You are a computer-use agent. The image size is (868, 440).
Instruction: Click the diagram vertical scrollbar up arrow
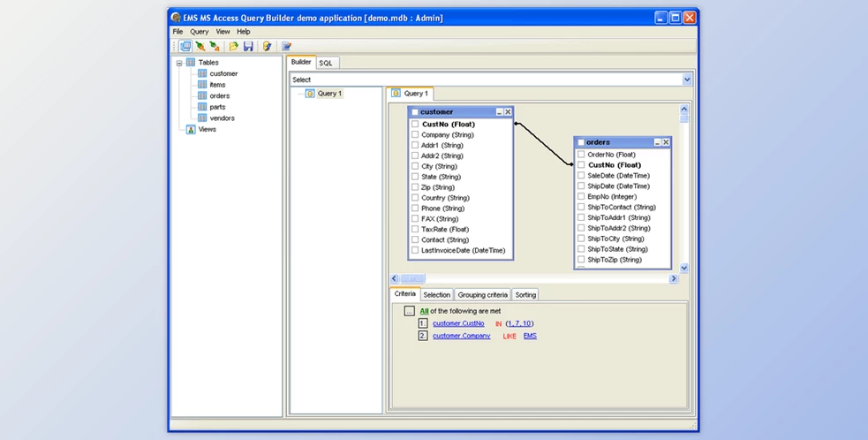[683, 110]
